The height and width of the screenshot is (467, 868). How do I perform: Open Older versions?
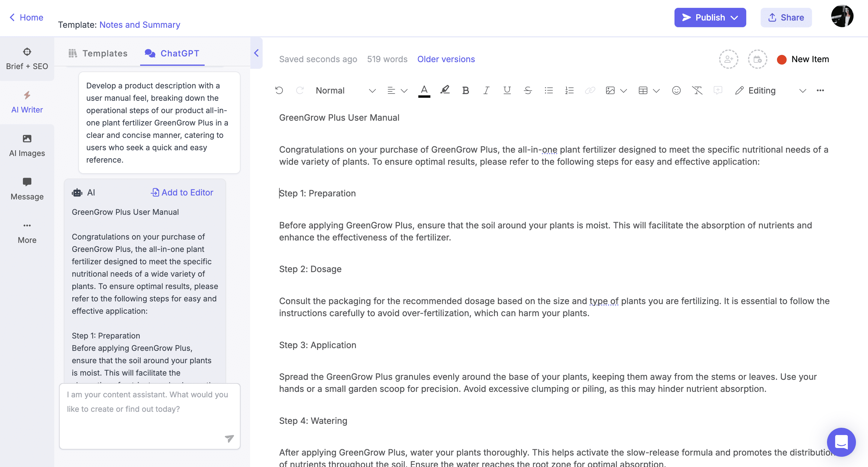(446, 59)
